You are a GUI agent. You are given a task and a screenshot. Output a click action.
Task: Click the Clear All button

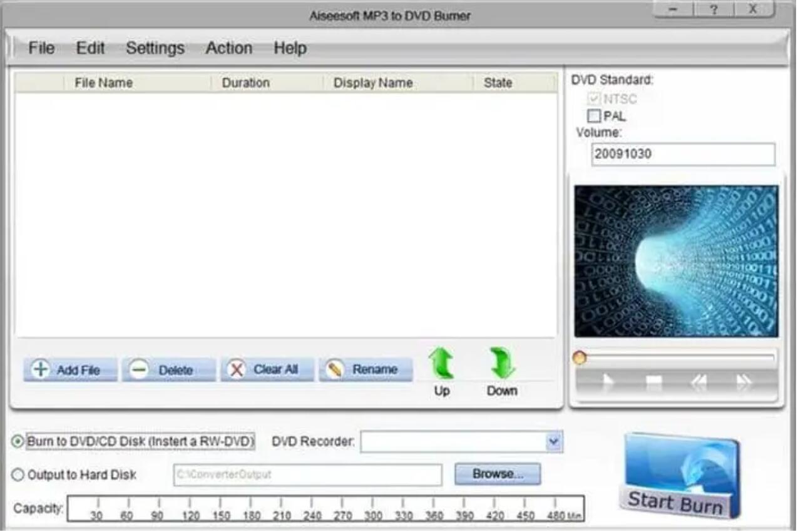(x=267, y=370)
